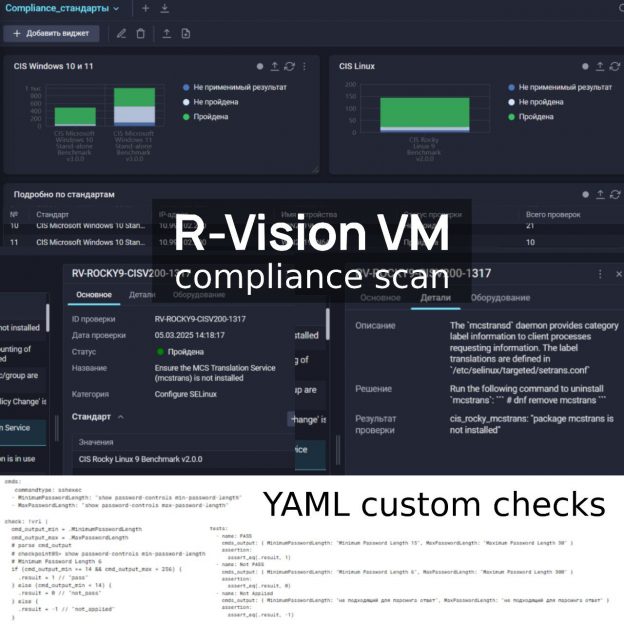Click the green Windows 10 Stand-alone bar
Viewport: 624px width, 624px height.
tap(75, 116)
